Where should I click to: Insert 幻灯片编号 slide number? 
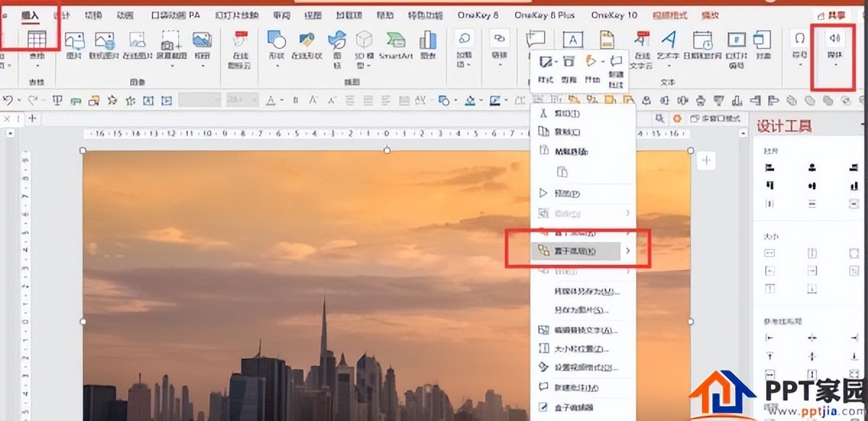(736, 49)
